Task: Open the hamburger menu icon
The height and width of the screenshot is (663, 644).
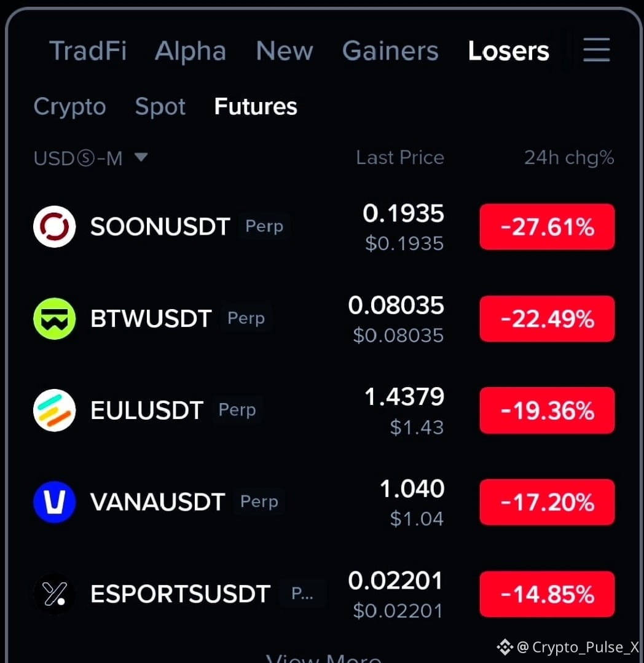Action: 596,50
